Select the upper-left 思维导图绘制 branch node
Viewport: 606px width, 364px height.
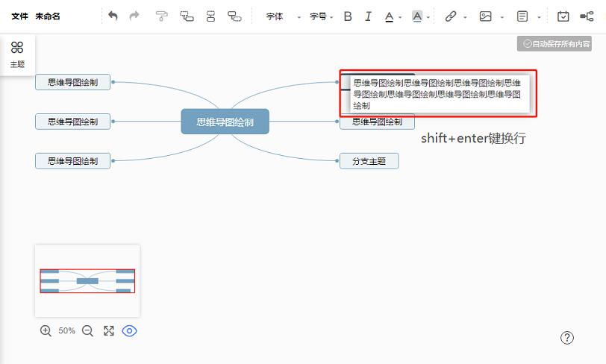point(72,82)
